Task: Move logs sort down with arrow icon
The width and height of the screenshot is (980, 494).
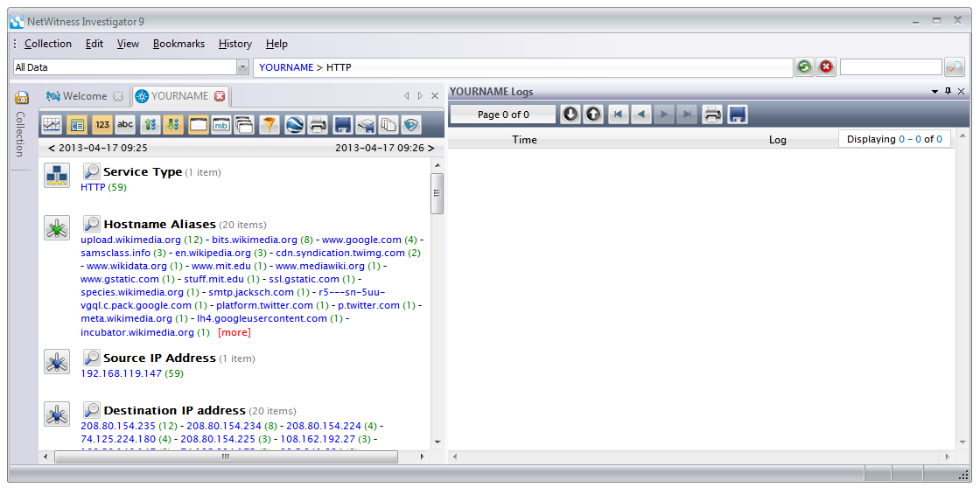Action: (x=570, y=115)
